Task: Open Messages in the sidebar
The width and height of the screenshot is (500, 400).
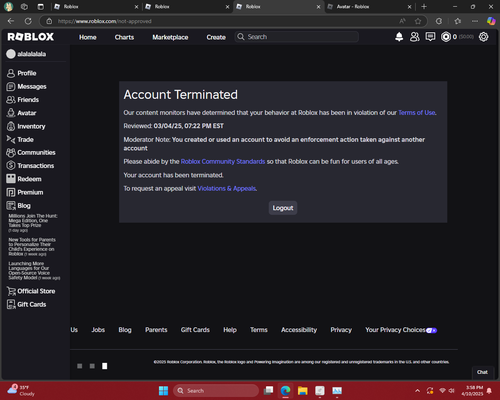Action: [27, 86]
